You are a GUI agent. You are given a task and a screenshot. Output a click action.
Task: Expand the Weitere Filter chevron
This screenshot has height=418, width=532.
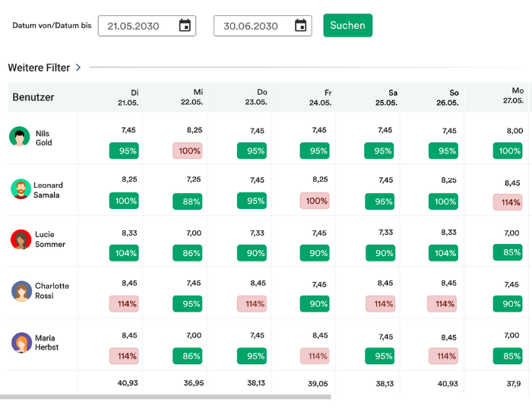(78, 68)
